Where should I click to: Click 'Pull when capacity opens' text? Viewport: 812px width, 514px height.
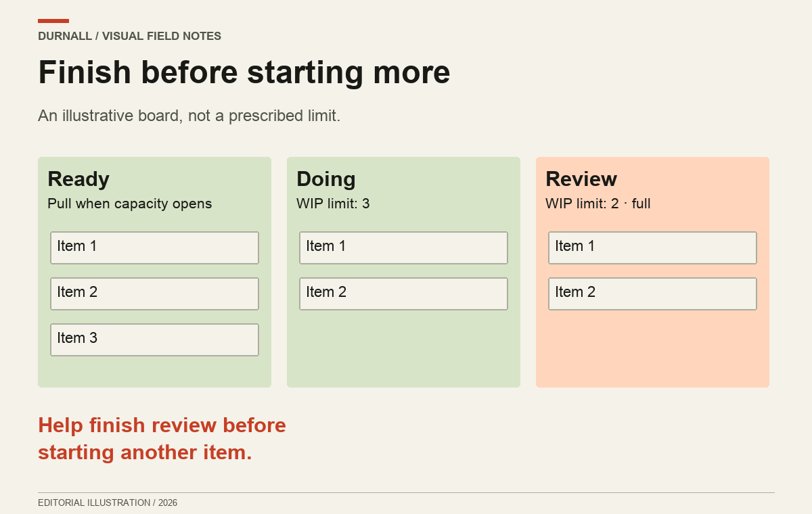pyautogui.click(x=130, y=204)
